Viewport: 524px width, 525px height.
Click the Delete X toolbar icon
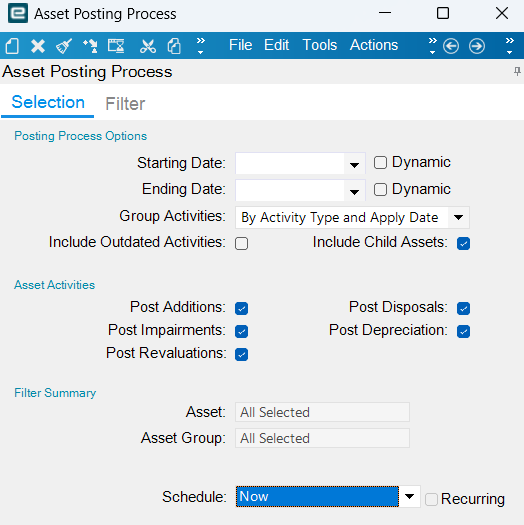click(x=38, y=46)
